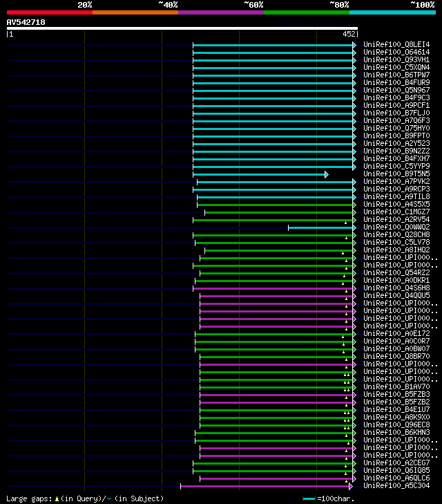Select label UniRef100_Q0WWQ2
Image resolution: width=442 pixels, height=504 pixels.
coord(396,227)
